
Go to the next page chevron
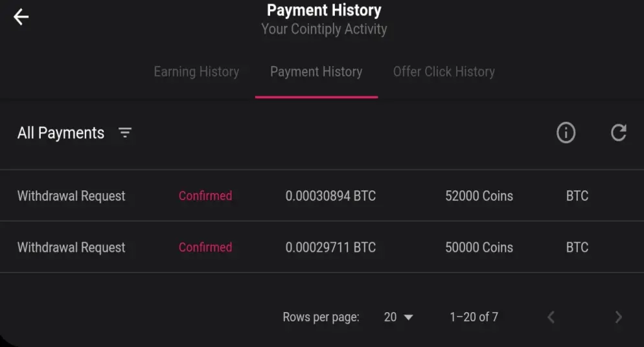619,317
